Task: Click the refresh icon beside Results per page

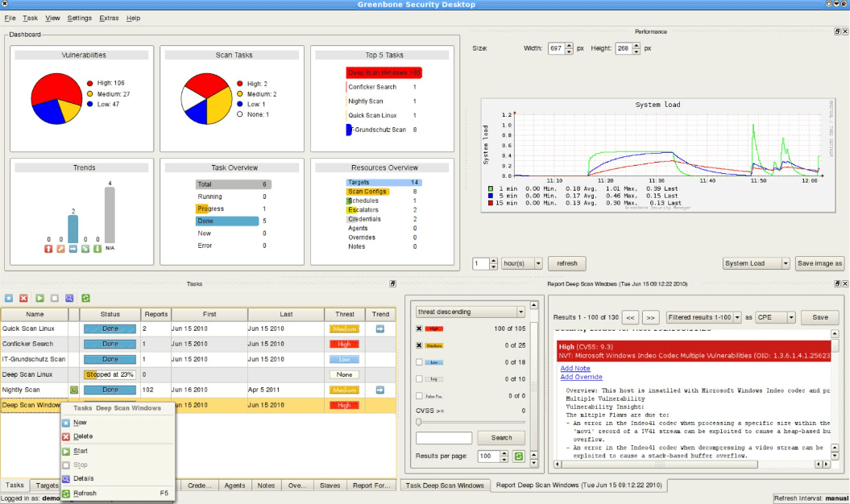Action: point(520,456)
